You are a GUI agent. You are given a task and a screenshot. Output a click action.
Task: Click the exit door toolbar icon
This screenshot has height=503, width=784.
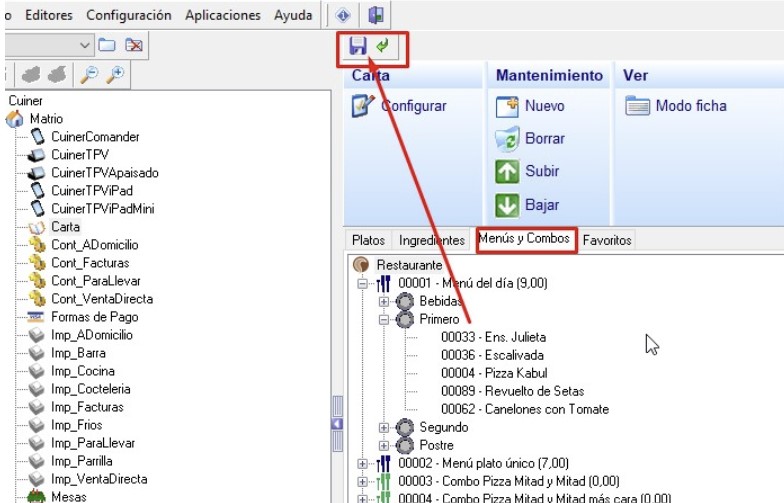pos(376,16)
